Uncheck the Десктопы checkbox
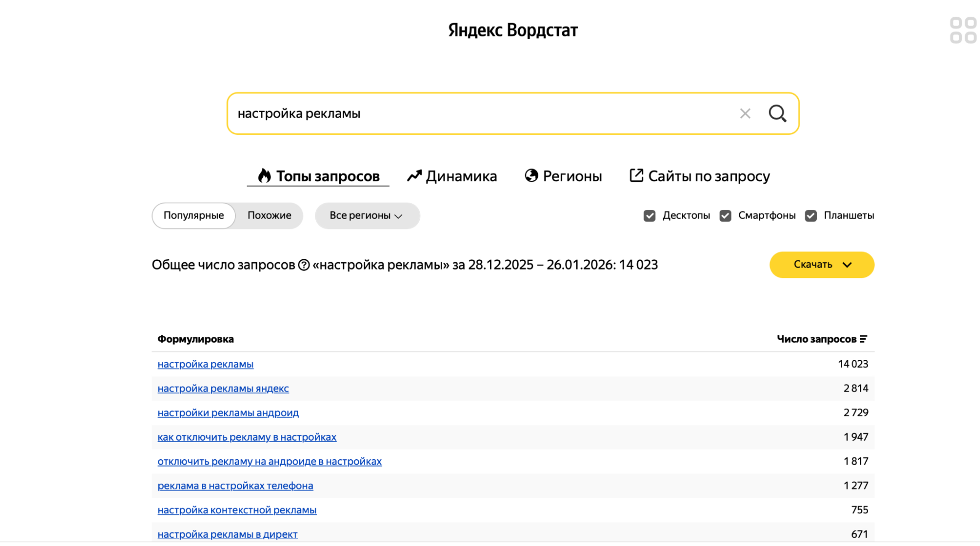Viewport: 980px width, 546px height. (650, 215)
